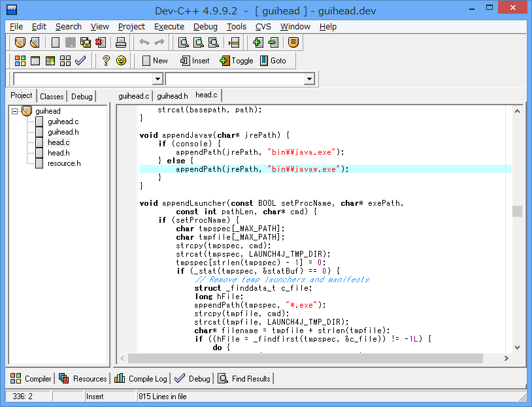
Task: Click the Open Project or File icon
Action: [20, 42]
